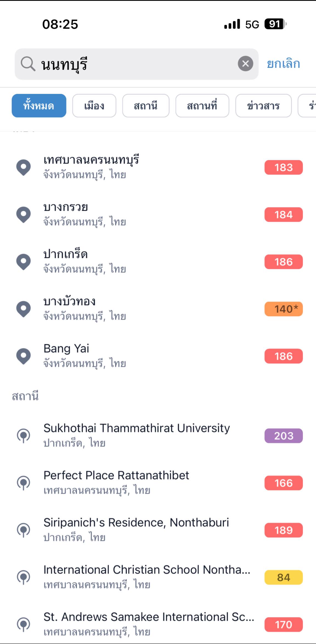Switch to the เมือง filter tab

94,106
